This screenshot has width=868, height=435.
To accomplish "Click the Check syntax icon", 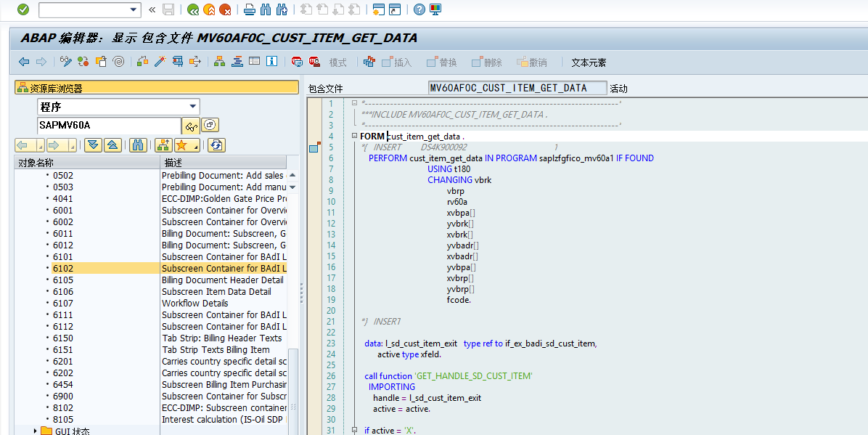I will click(143, 62).
